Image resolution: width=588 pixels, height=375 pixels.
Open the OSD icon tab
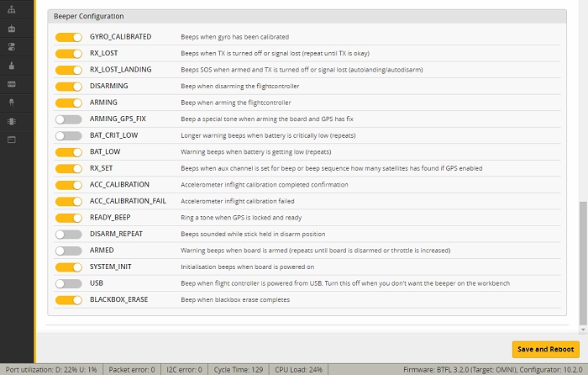[x=12, y=84]
